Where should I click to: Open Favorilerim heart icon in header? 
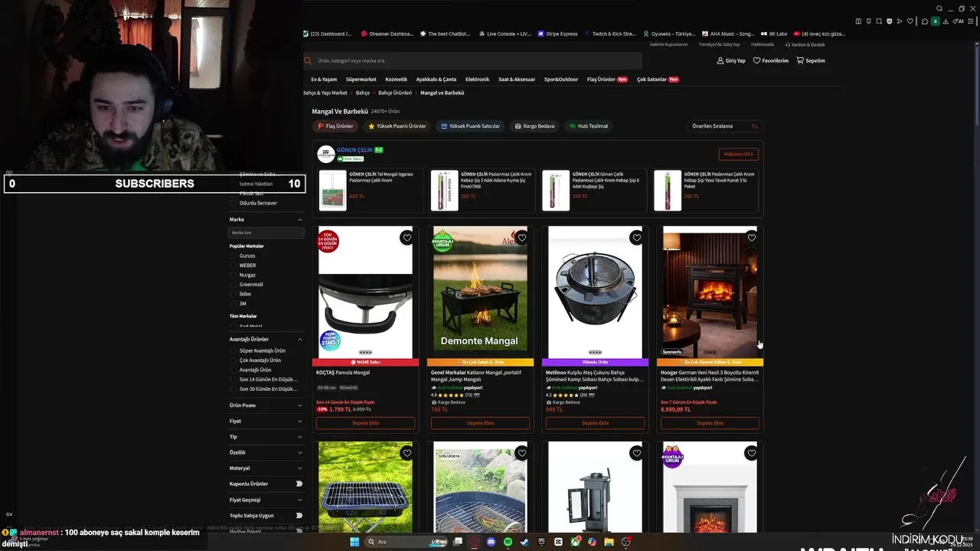pos(756,60)
